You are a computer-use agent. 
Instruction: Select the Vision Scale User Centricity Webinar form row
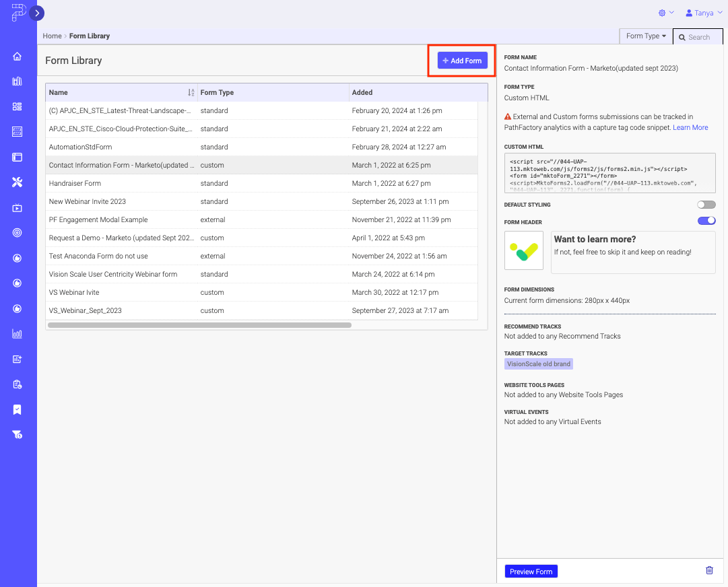261,274
